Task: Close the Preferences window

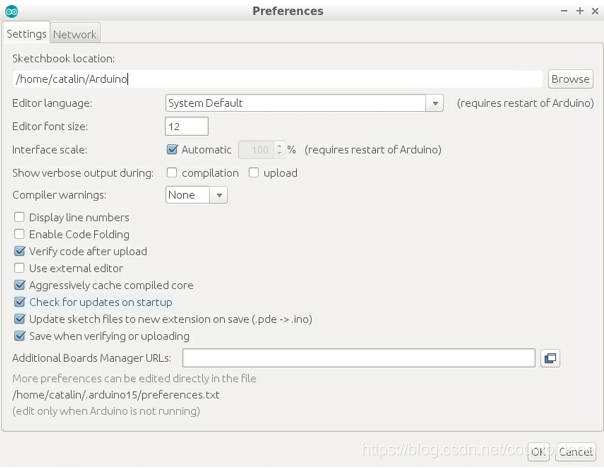Action: pyautogui.click(x=595, y=11)
